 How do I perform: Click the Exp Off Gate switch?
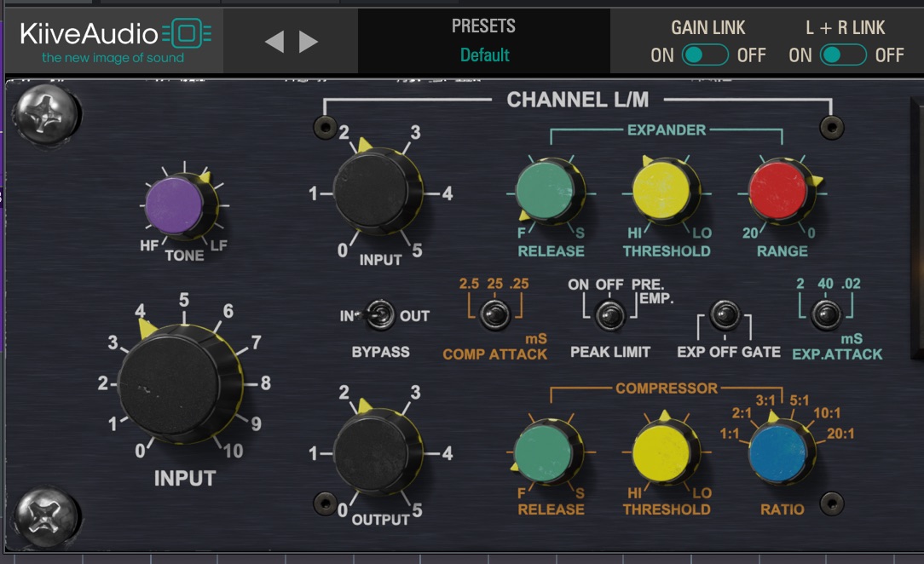(x=724, y=315)
